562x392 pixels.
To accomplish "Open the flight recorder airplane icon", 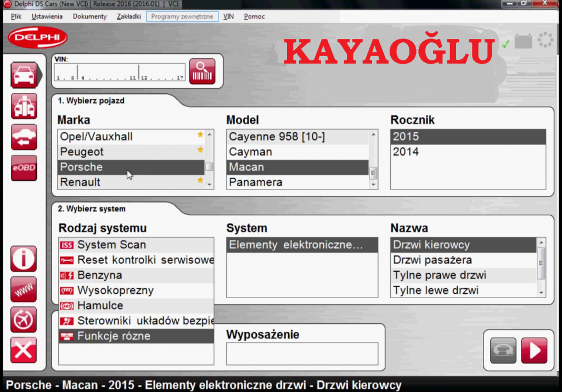I will click(x=24, y=320).
